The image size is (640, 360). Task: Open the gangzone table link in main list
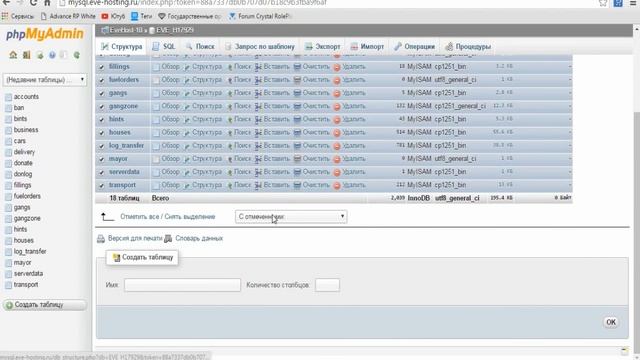tap(123, 106)
